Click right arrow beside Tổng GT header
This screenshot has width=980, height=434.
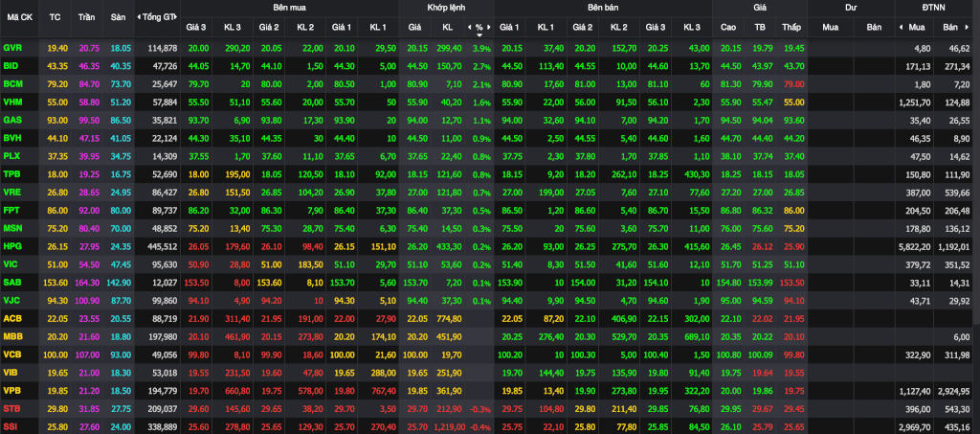[x=176, y=17]
